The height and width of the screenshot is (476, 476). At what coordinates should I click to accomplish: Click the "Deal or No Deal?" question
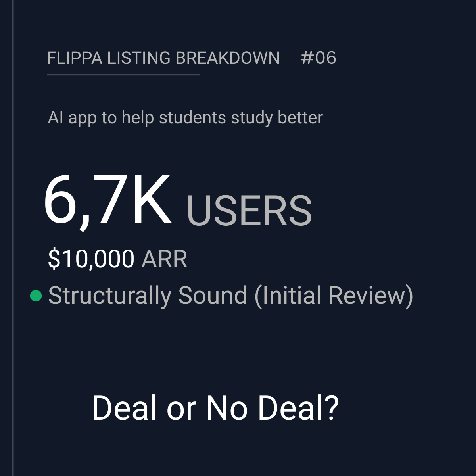click(215, 408)
